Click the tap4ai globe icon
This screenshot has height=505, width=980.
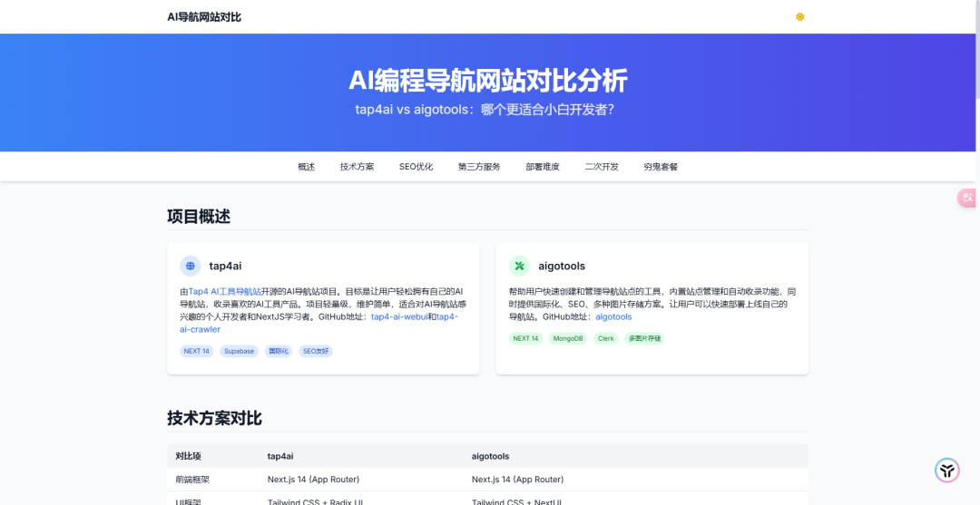tap(190, 266)
